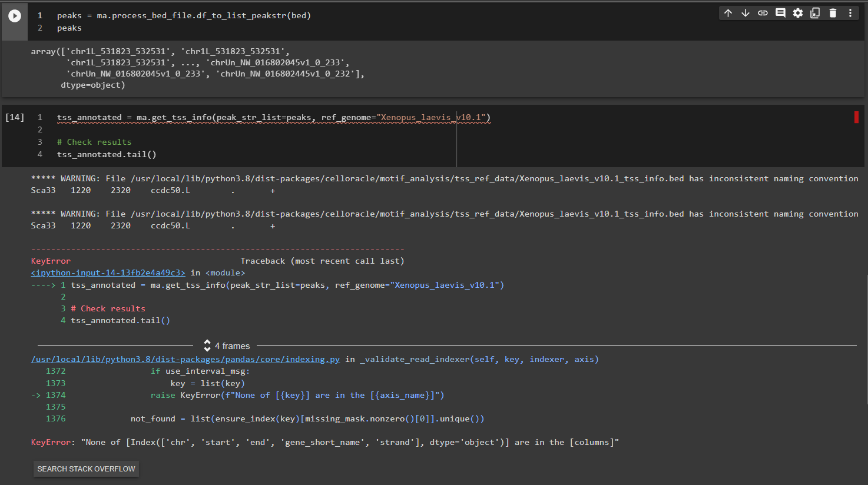Copy the link to this cell
868x485 pixels.
(x=763, y=12)
